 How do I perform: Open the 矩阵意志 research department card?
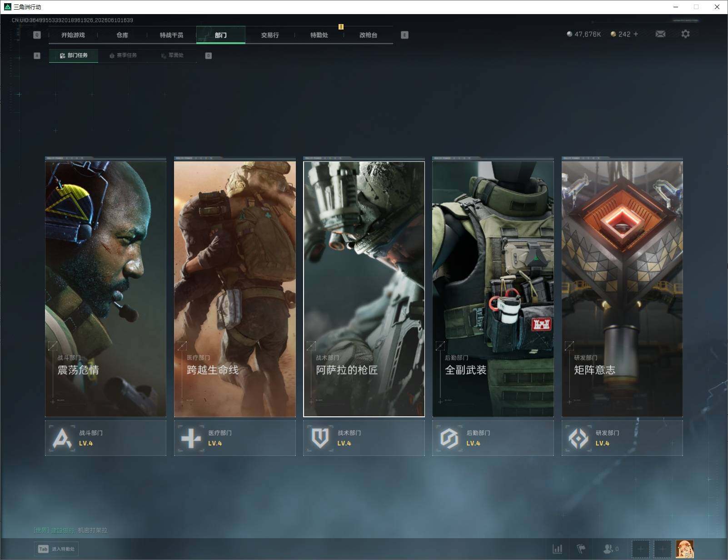(622, 289)
